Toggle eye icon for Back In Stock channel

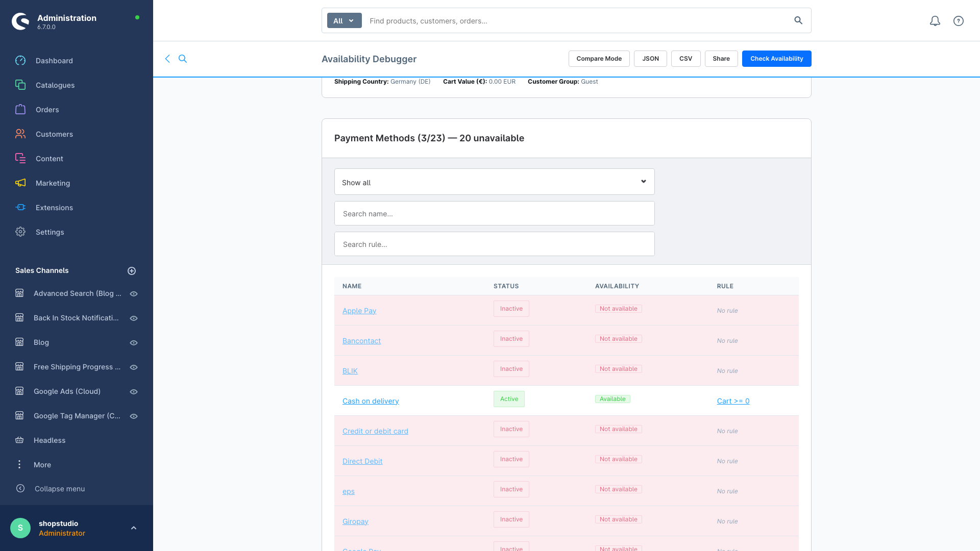pyautogui.click(x=134, y=318)
